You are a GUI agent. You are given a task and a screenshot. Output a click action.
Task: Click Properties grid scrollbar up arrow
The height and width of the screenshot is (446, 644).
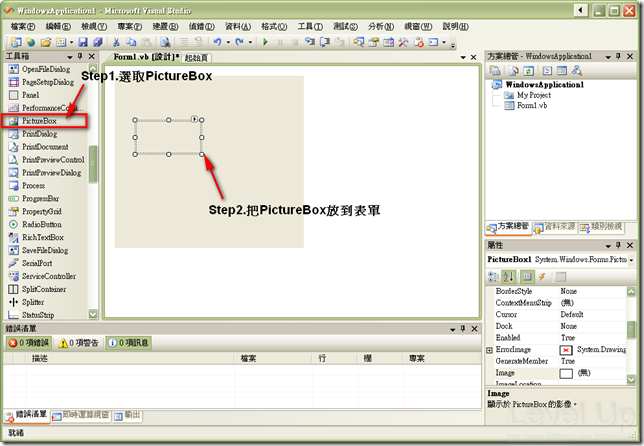point(631,291)
